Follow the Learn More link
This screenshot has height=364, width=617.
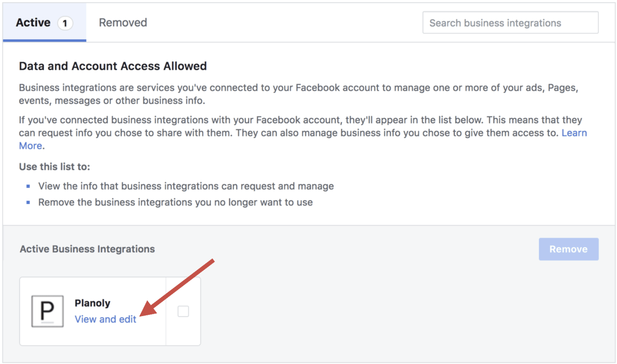tap(574, 133)
